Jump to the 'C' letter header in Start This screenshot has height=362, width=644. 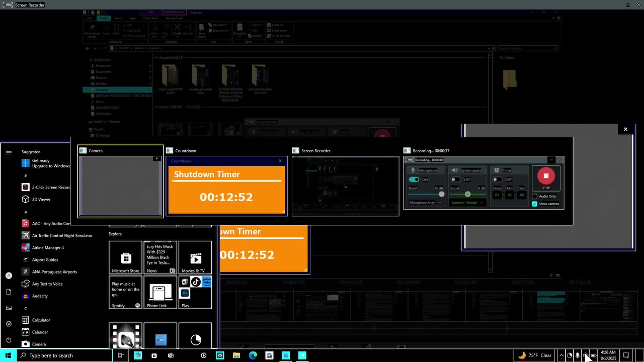pyautogui.click(x=26, y=308)
